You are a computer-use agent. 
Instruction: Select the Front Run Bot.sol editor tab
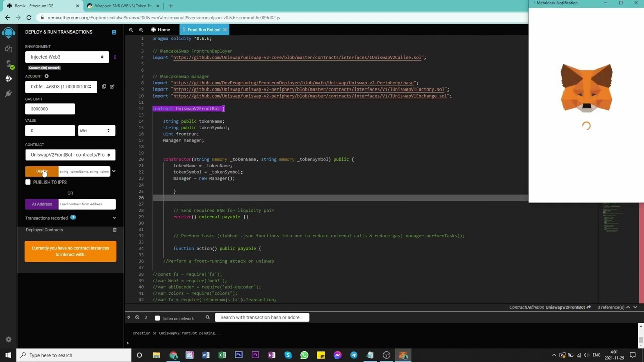pos(204,30)
